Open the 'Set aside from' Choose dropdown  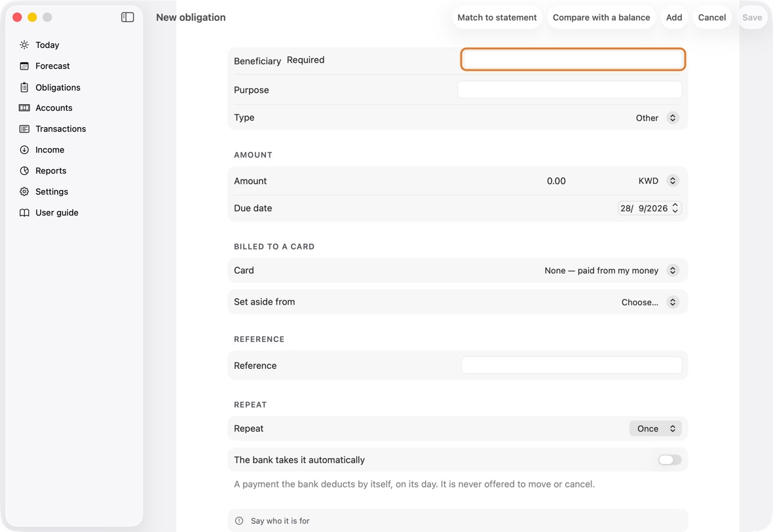point(650,302)
